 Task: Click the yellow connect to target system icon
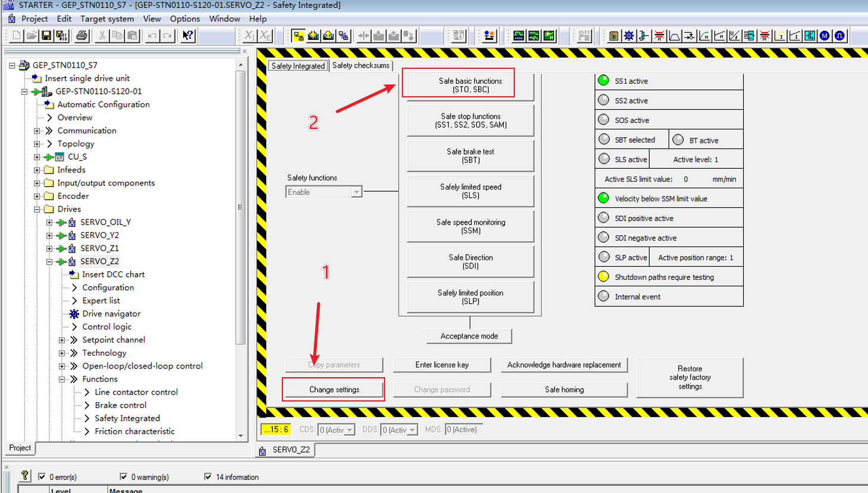pos(298,36)
